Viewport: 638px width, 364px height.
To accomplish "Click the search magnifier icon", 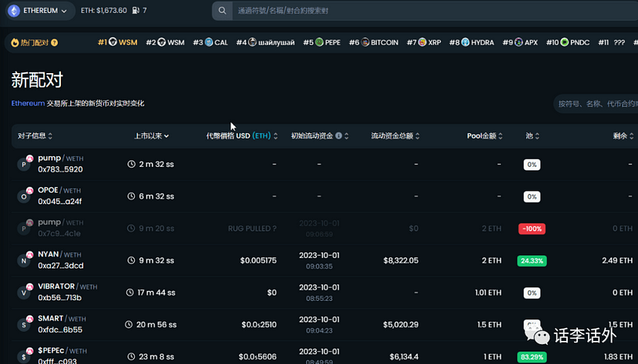I will point(222,11).
